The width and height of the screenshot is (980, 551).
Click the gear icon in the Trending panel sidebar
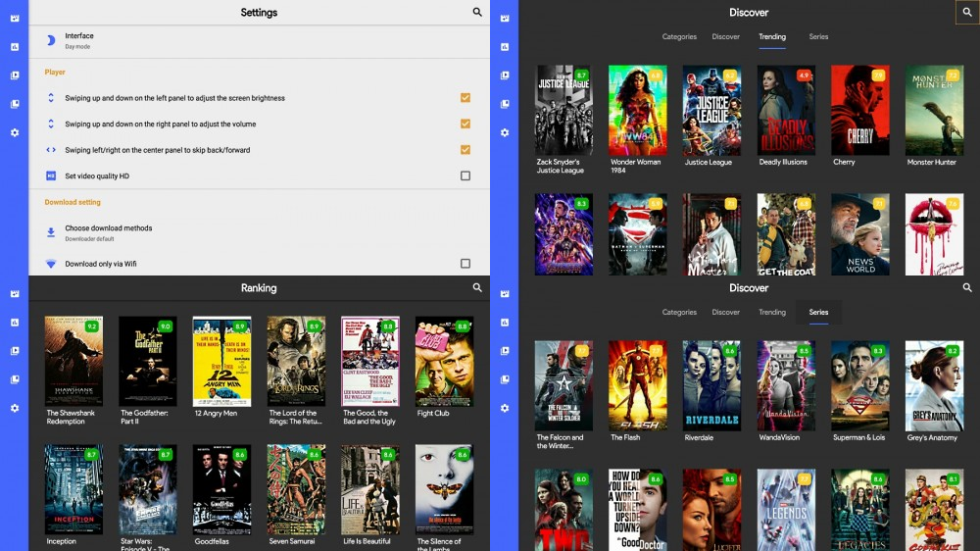point(505,132)
